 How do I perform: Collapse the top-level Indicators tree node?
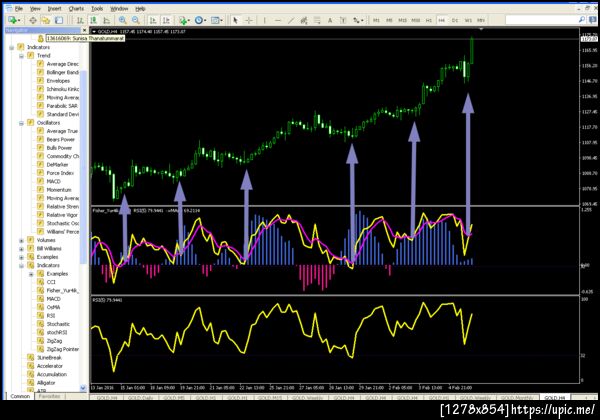[x=11, y=47]
